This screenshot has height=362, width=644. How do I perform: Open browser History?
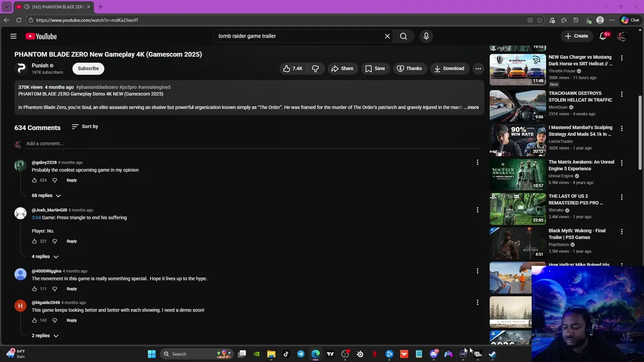coord(576,20)
